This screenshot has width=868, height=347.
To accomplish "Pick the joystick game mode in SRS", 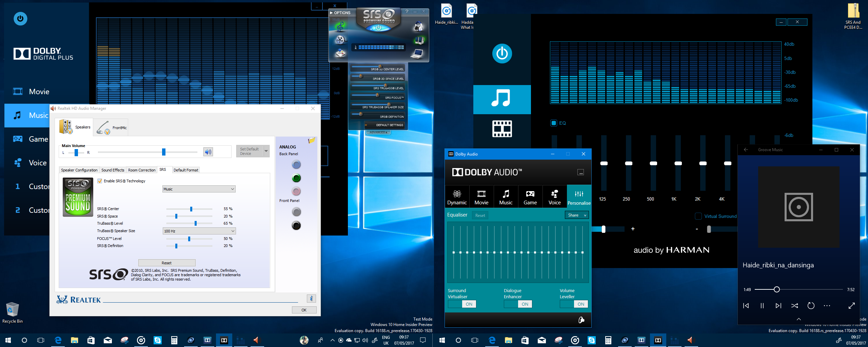I will [340, 53].
